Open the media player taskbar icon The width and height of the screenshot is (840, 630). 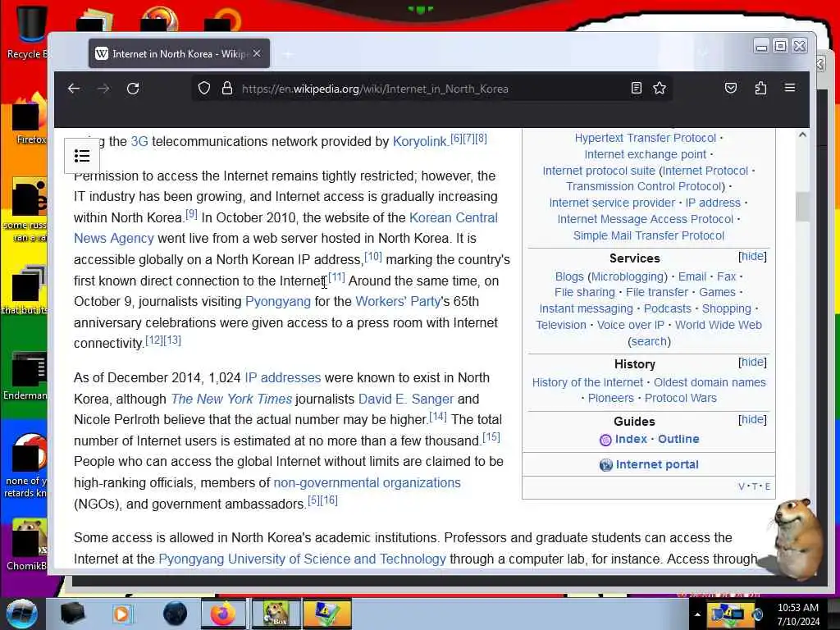point(122,614)
